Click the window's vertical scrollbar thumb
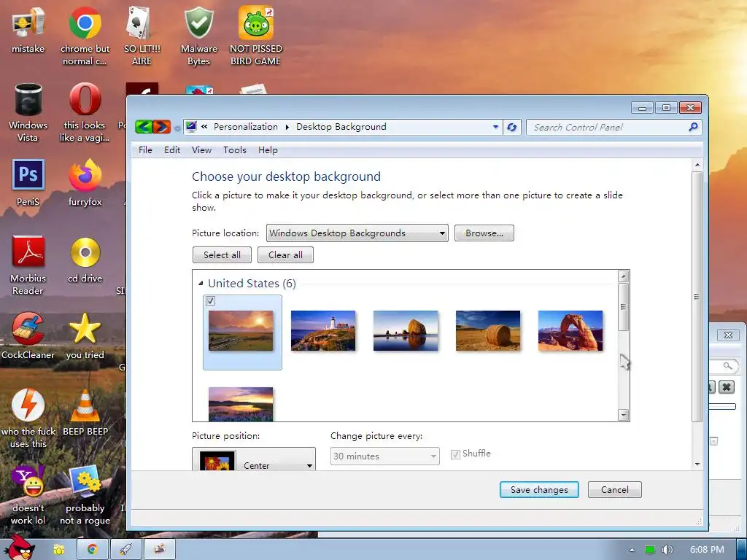Screen dimensions: 747x560 pyautogui.click(x=697, y=297)
